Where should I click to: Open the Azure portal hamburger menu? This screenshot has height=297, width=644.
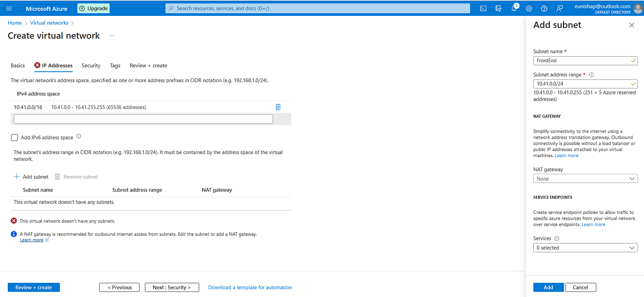click(x=9, y=9)
